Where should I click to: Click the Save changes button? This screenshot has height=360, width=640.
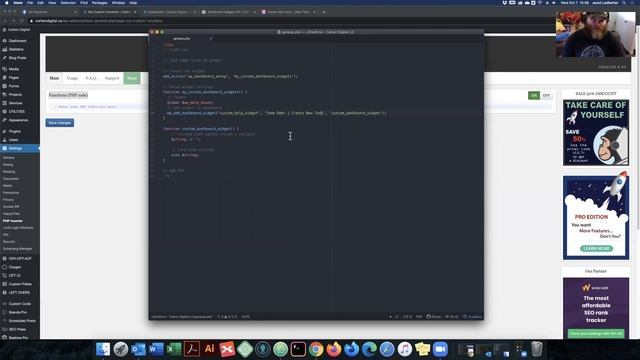pyautogui.click(x=60, y=123)
